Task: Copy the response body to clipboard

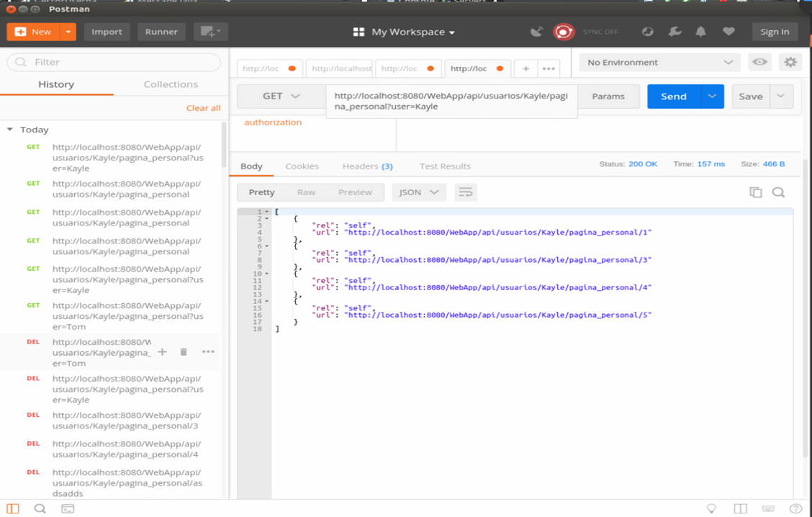Action: [756, 192]
